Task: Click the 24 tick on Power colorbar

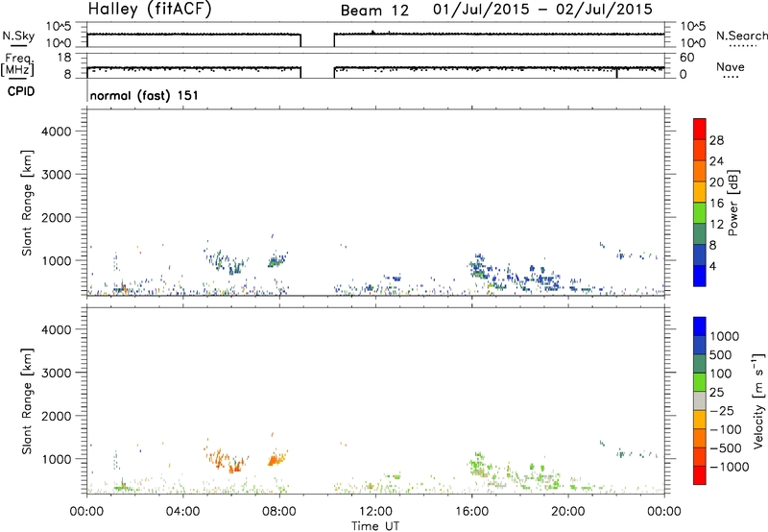Action: tap(716, 161)
